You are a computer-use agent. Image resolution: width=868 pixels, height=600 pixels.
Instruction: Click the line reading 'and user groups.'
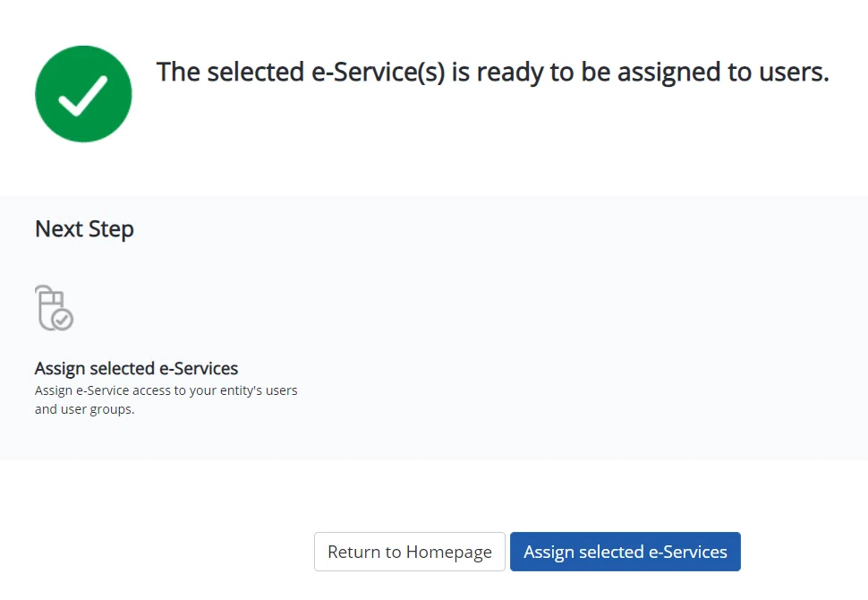(x=85, y=409)
